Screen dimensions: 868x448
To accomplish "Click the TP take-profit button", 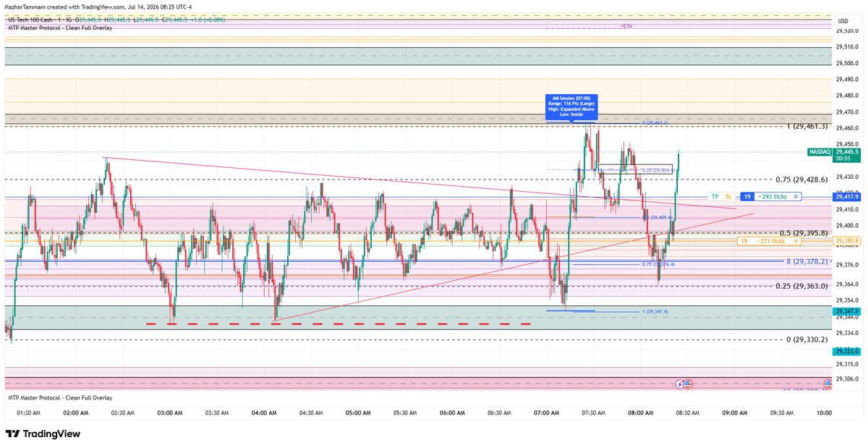I will tap(715, 197).
